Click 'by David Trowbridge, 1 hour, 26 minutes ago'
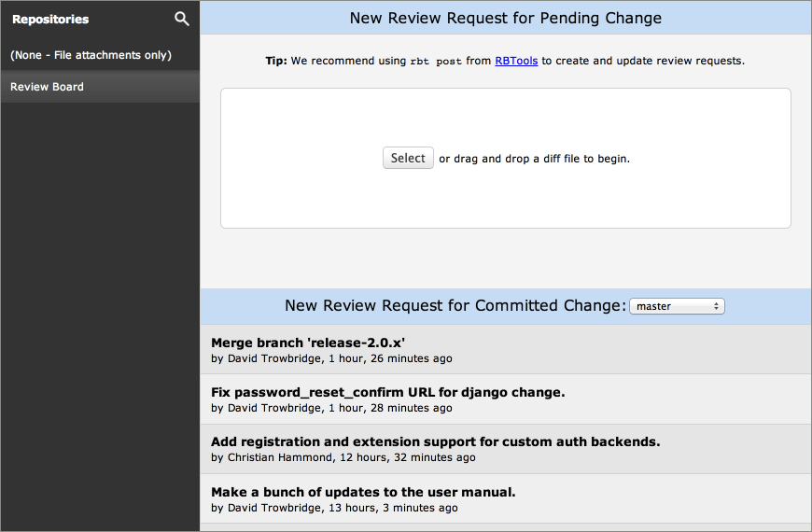The height and width of the screenshot is (532, 812). click(331, 358)
